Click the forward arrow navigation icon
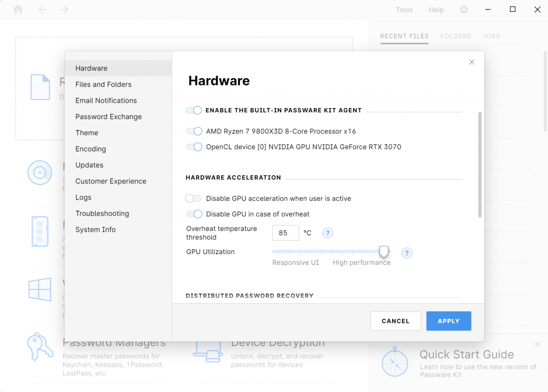The image size is (548, 392). [64, 10]
